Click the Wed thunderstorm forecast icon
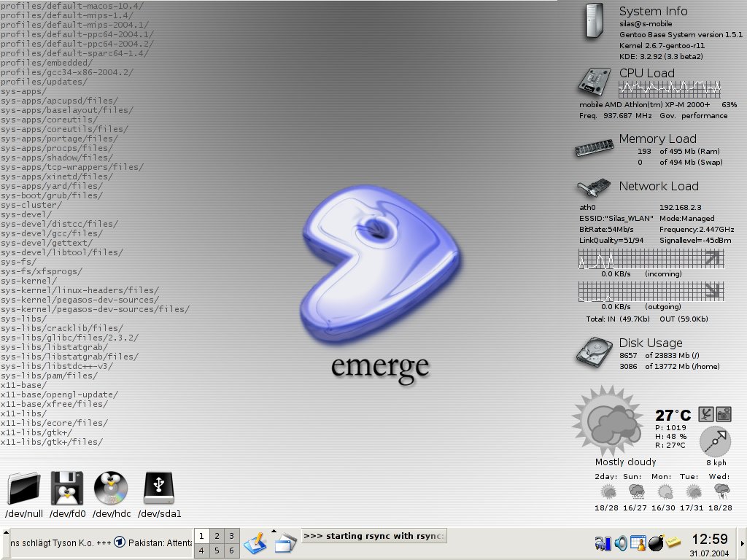Screen dimensions: 747x560 [722, 491]
